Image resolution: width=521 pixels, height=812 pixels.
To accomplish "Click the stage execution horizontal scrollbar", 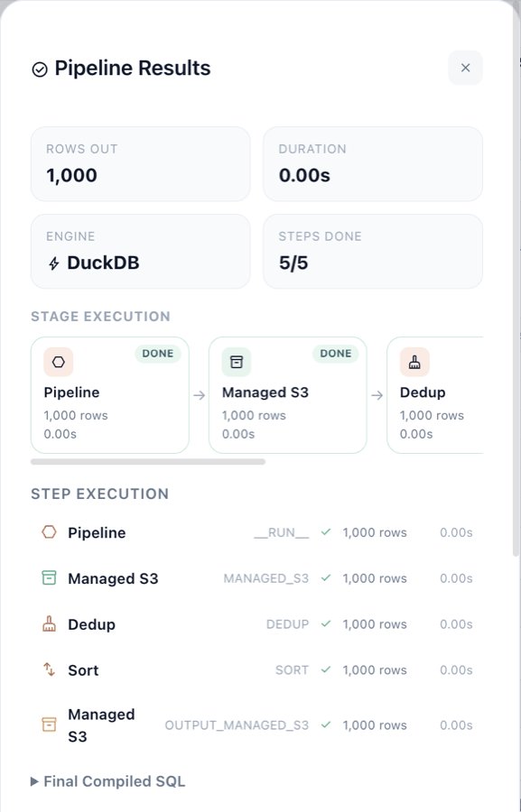I will pyautogui.click(x=148, y=461).
